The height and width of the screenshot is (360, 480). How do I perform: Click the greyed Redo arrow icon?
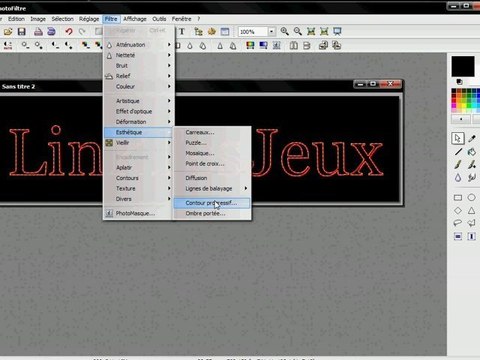82,32
